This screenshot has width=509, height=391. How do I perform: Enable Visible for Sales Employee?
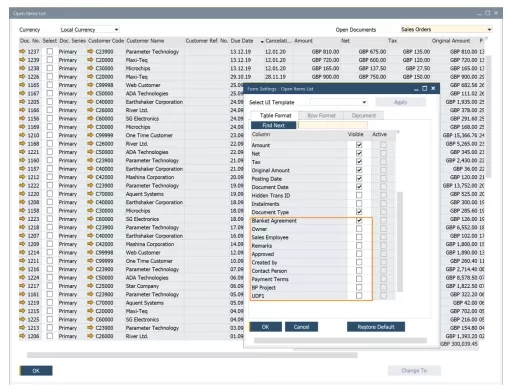click(x=359, y=237)
